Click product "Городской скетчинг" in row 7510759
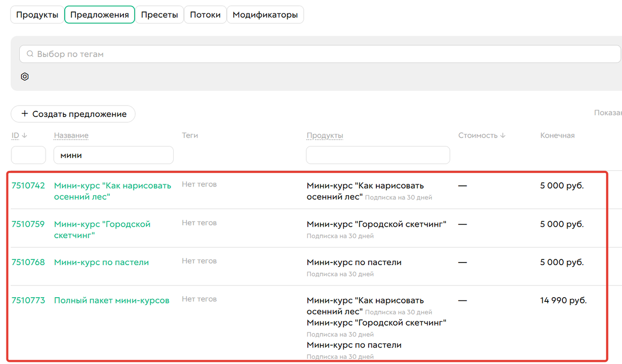This screenshot has height=364, width=622. point(376,224)
